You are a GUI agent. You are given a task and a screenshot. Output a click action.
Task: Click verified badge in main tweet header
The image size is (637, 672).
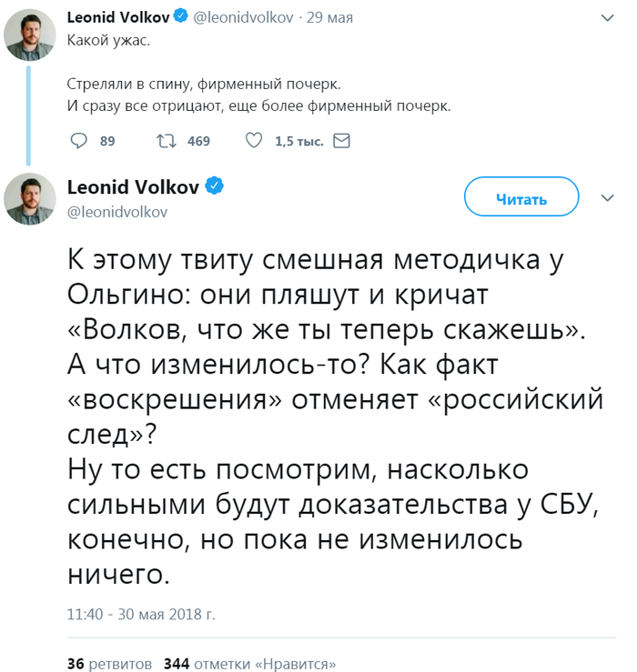coord(215,186)
